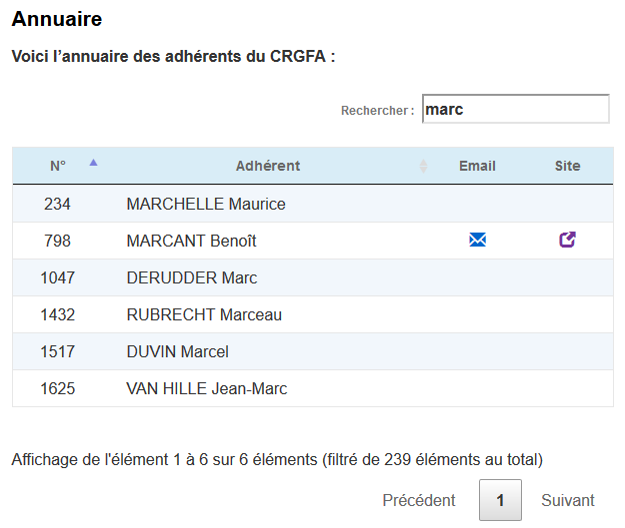Open the external site icon for MARCANT Benoît
This screenshot has height=528, width=625.
(x=567, y=240)
